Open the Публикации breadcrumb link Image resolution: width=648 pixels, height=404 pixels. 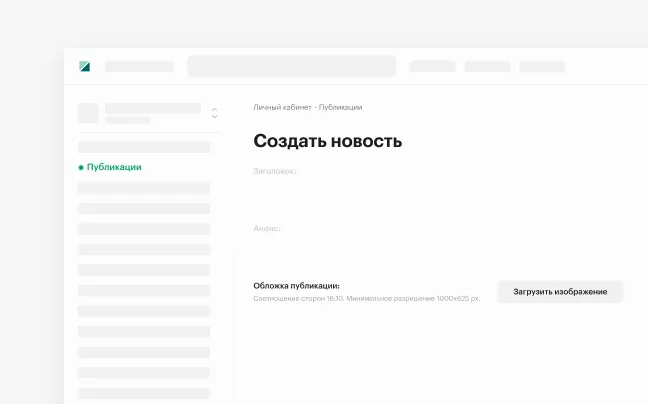coord(341,107)
